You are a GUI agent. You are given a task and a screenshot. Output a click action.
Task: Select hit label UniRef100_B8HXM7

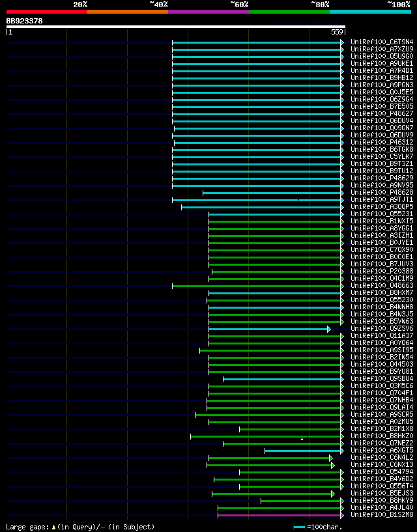click(382, 292)
